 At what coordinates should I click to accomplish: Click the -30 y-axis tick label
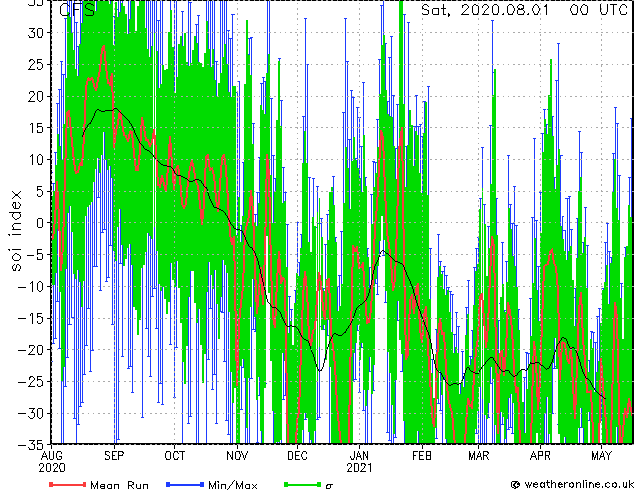click(31, 413)
